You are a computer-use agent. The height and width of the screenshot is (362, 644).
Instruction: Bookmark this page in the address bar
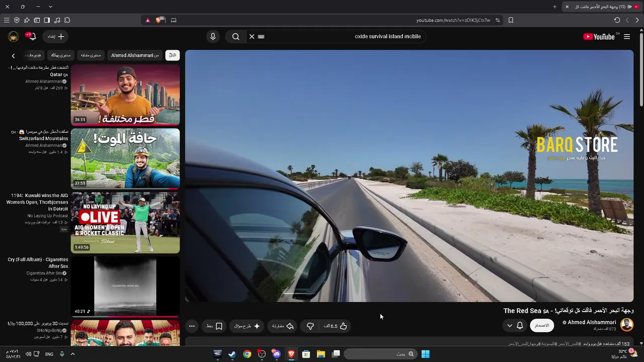511,20
